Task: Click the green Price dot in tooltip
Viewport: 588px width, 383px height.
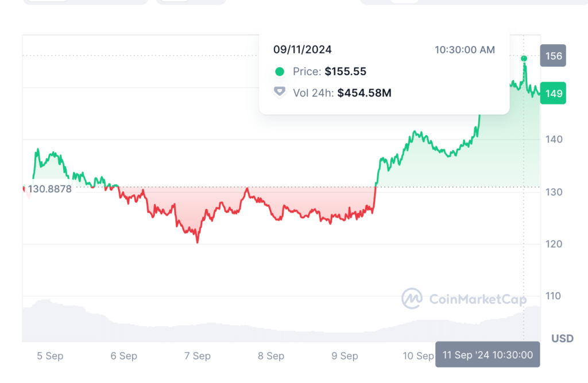Action: pyautogui.click(x=280, y=72)
